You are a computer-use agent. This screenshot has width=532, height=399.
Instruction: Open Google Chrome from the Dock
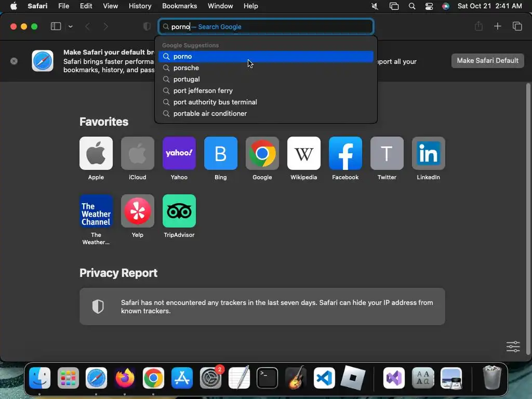(153, 378)
